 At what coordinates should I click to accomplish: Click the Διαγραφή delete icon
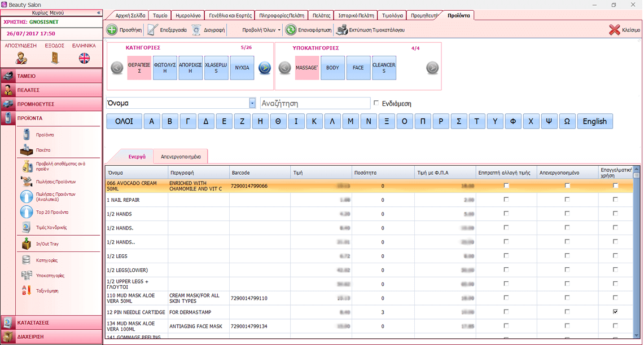pos(196,30)
